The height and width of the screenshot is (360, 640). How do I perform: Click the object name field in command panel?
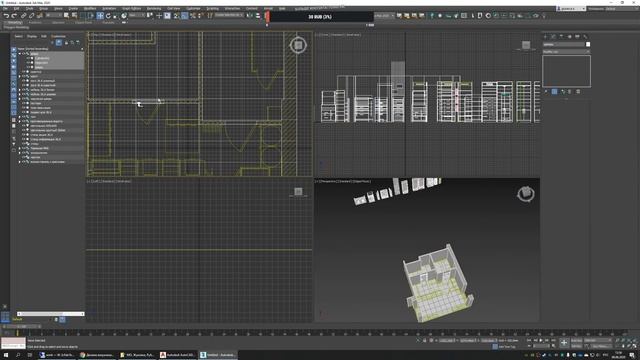pos(564,44)
